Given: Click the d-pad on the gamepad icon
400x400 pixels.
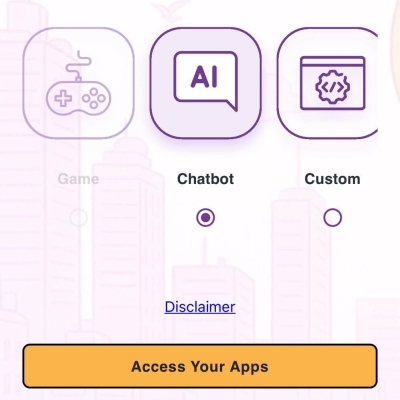Looking at the screenshot, I should coord(63,98).
